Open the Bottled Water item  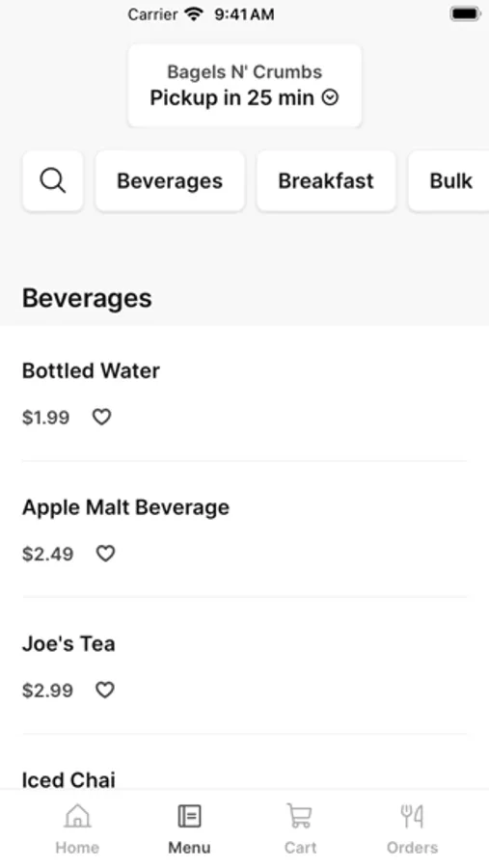pyautogui.click(x=244, y=393)
